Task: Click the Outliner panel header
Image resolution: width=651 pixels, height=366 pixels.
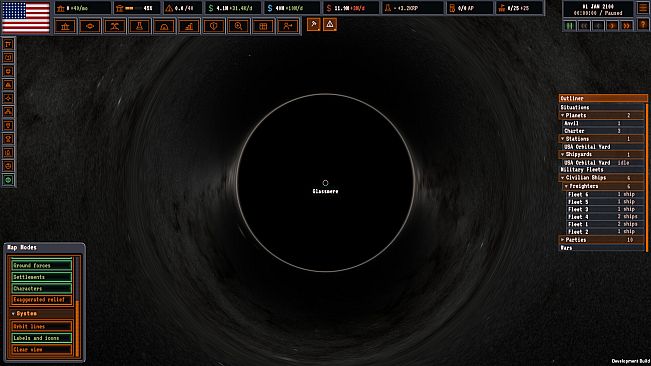Action: (603, 98)
